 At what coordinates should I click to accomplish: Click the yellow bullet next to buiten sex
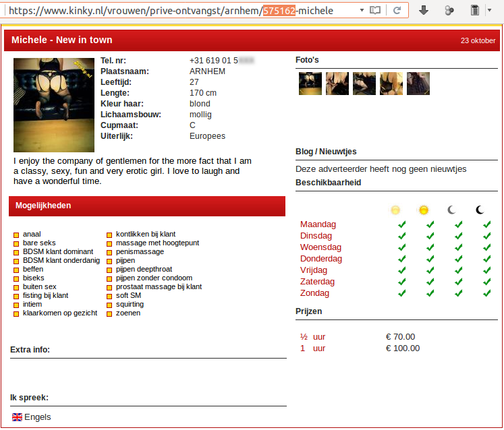point(16,287)
